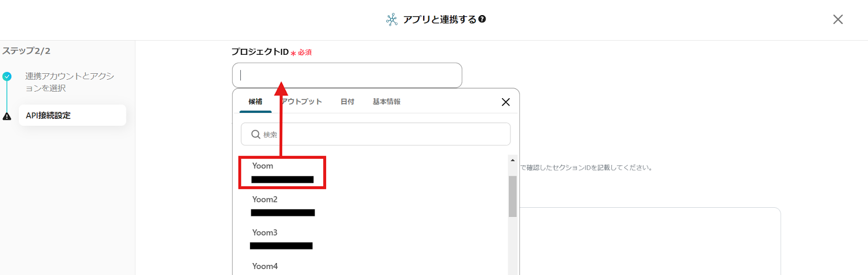Image resolution: width=868 pixels, height=275 pixels.
Task: Click the app integration network icon
Action: (392, 20)
